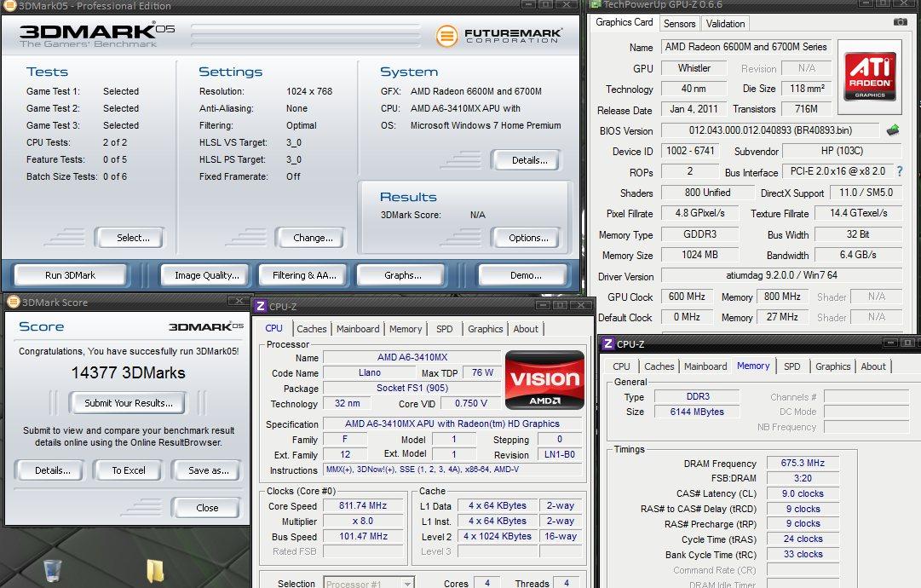Click the Filtering & AA... button

click(304, 275)
